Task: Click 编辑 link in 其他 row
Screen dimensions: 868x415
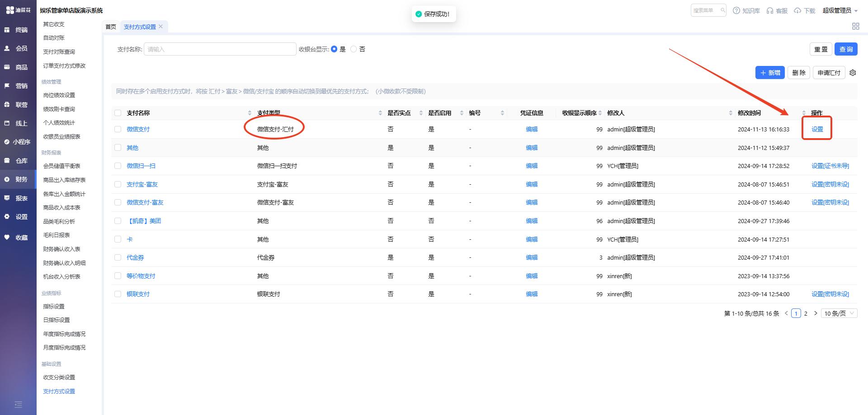Action: point(532,148)
